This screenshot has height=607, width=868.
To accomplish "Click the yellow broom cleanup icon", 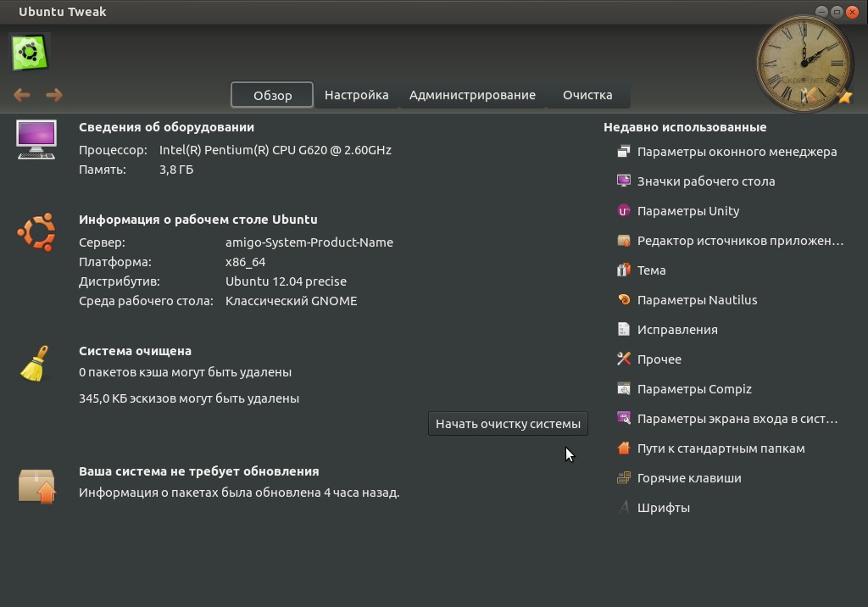I will coord(36,364).
